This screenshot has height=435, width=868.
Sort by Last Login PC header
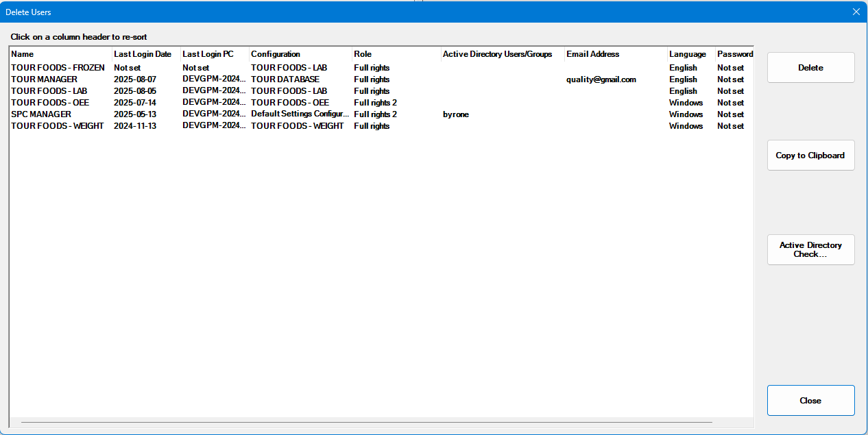tap(214, 54)
